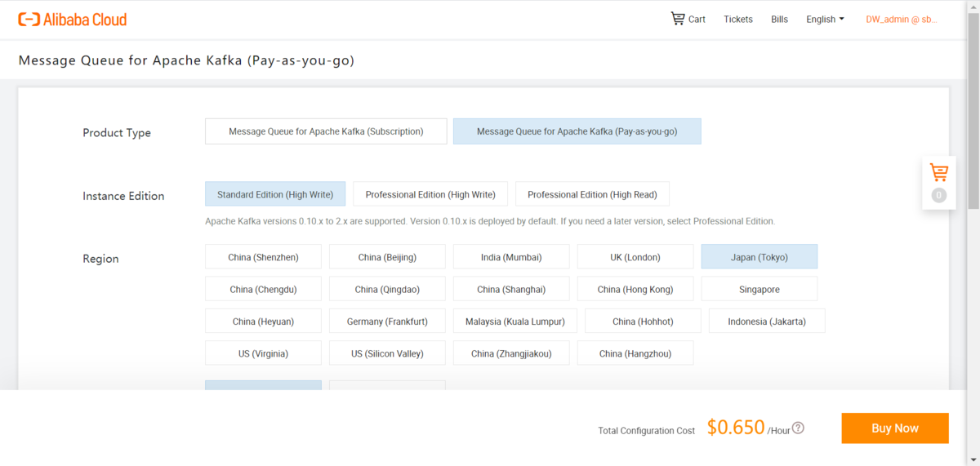Viewport: 980px width, 466px height.
Task: Open the shopping Cart in header
Action: (688, 19)
